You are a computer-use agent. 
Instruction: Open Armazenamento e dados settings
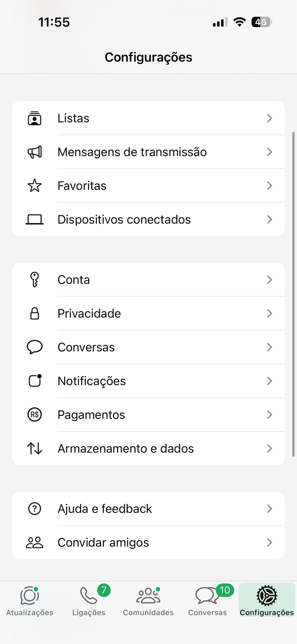(x=126, y=449)
